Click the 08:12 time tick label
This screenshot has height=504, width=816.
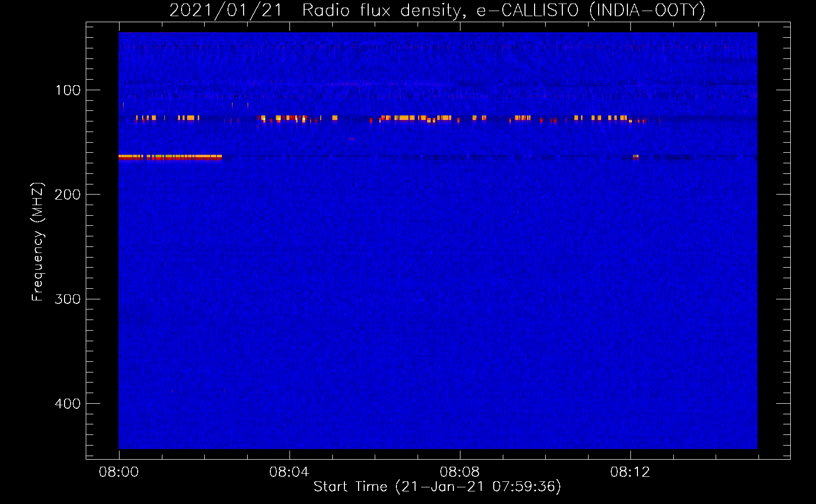(630, 472)
